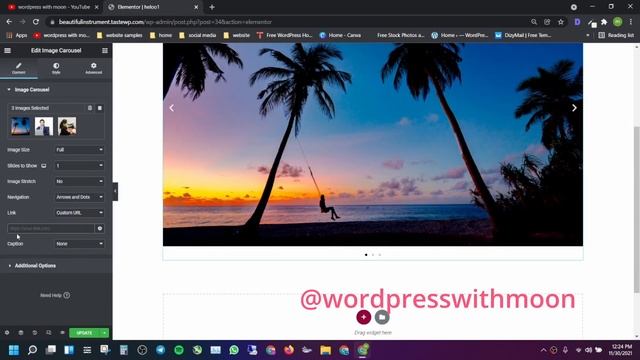Open the Link dropdown set to Custom URL
Image resolution: width=640 pixels, height=360 pixels.
click(80, 213)
